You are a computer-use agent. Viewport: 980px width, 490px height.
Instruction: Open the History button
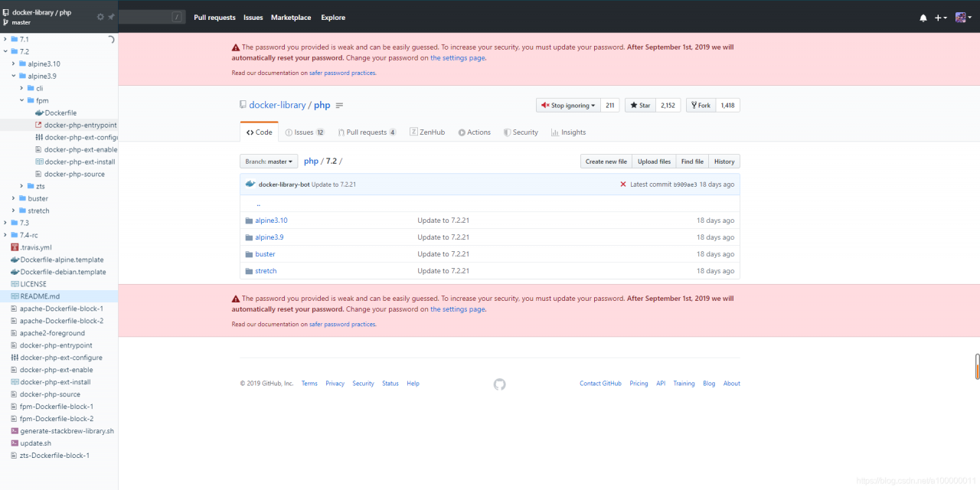(724, 162)
